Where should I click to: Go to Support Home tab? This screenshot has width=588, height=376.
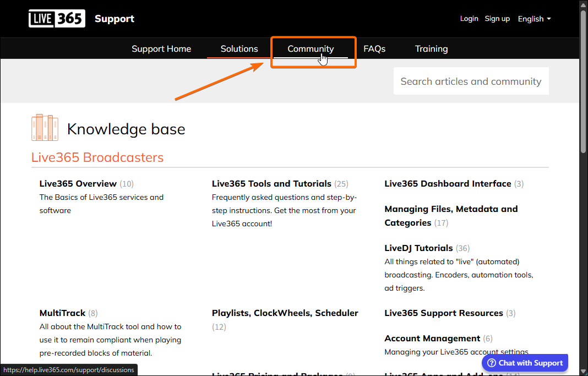pos(161,49)
